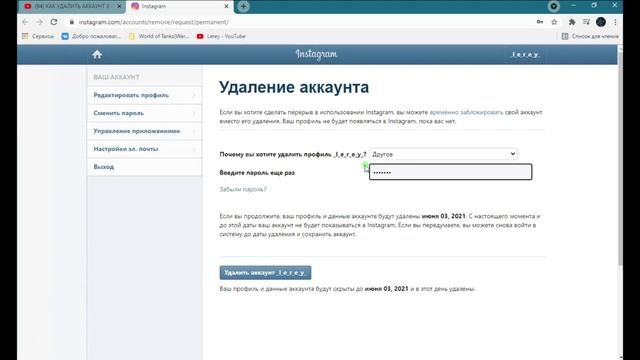Click the временно заблокировать link
Viewport: 640px width, 360px height.
466,112
